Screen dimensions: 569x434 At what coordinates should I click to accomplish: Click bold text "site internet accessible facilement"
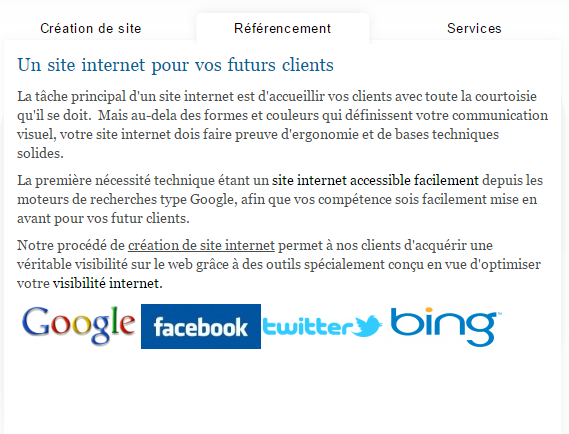(x=375, y=180)
